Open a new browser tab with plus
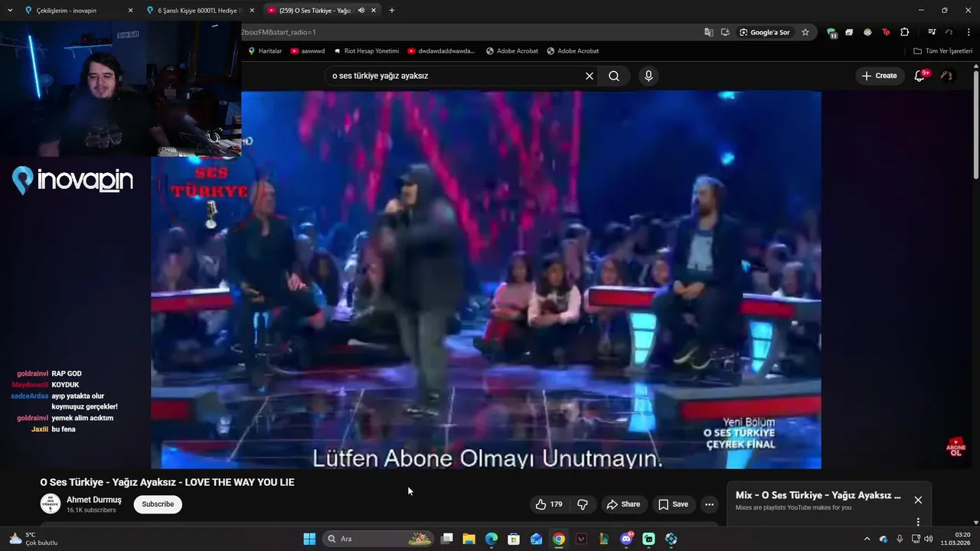Viewport: 980px width, 551px height. 392,10
